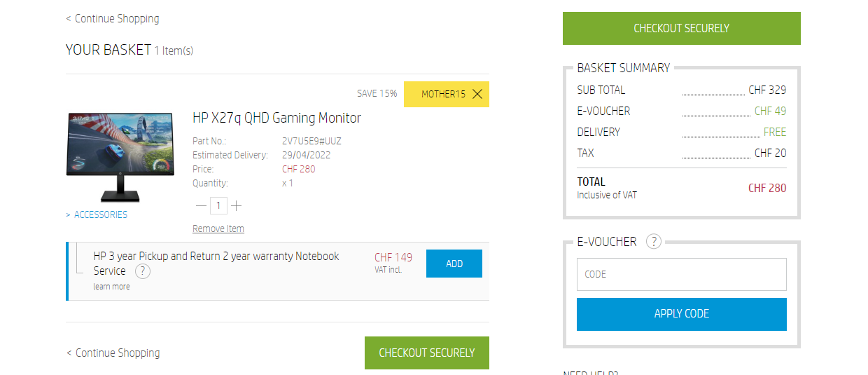Screen dimensions: 868x375
Task: Expand the ACCESSORIES link under the monitor
Action: coord(100,215)
